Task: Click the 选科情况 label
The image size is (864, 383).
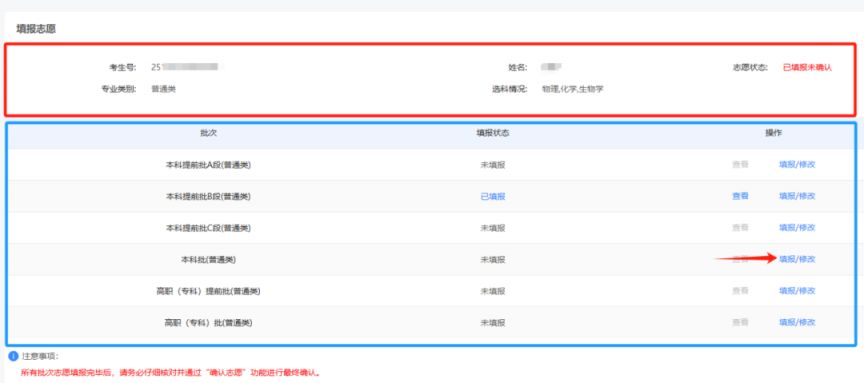Action: click(x=510, y=89)
